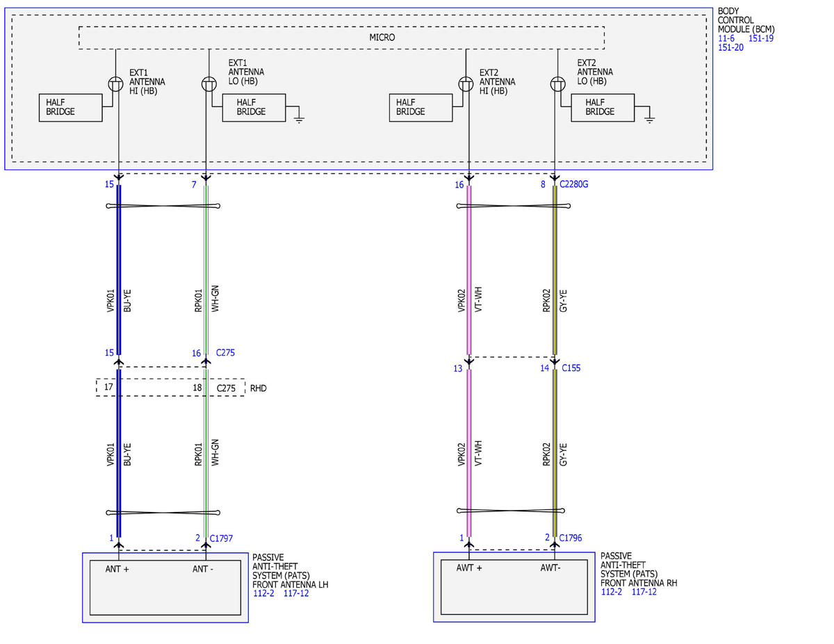Select pin number 8 beside C2280G
Screen dimensions: 834x644
[x=543, y=185]
